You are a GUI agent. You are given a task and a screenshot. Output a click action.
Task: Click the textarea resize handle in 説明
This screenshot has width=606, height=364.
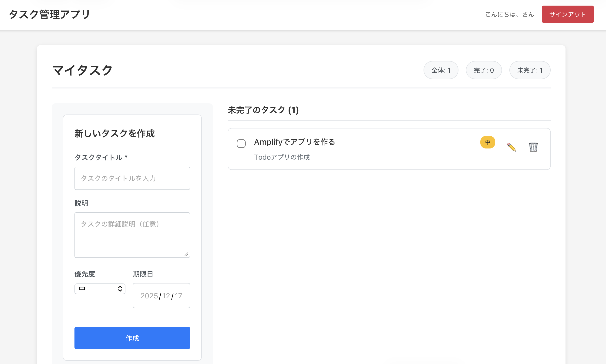187,254
